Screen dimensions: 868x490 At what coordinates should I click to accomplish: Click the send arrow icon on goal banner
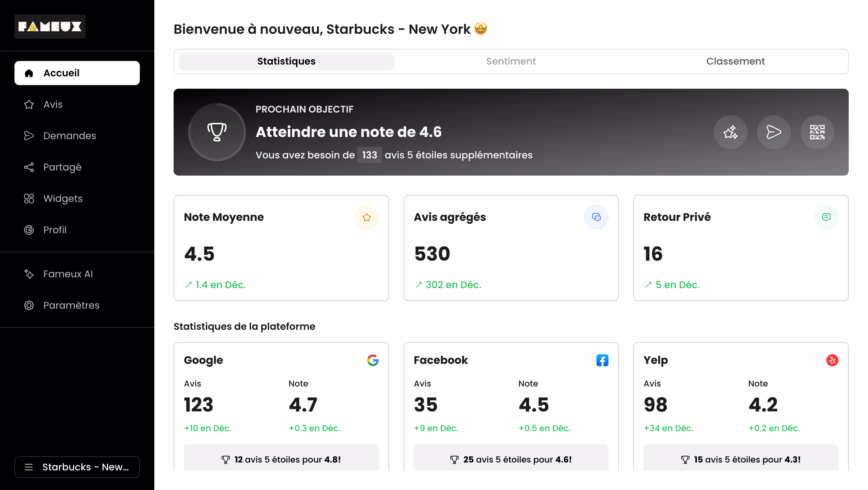click(x=774, y=132)
